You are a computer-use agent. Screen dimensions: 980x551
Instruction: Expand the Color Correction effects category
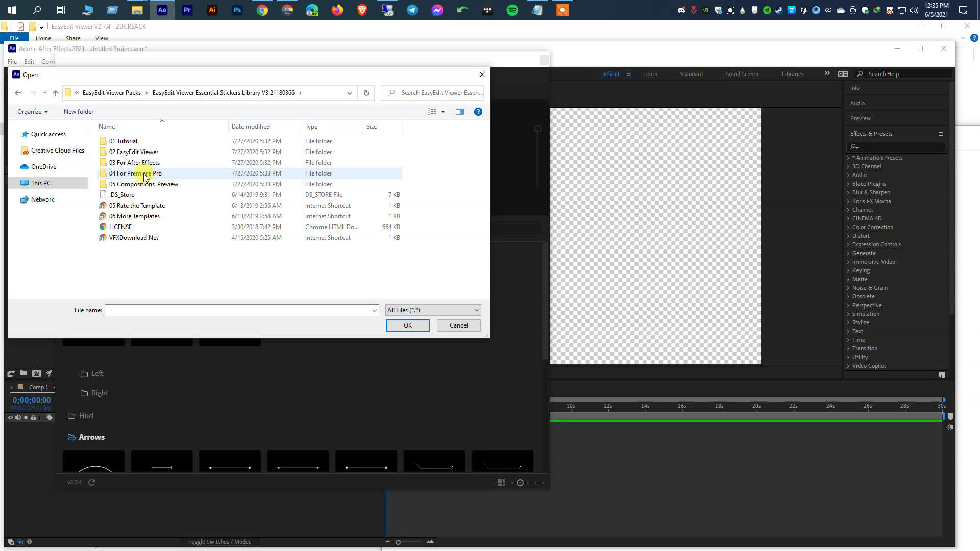coord(848,227)
